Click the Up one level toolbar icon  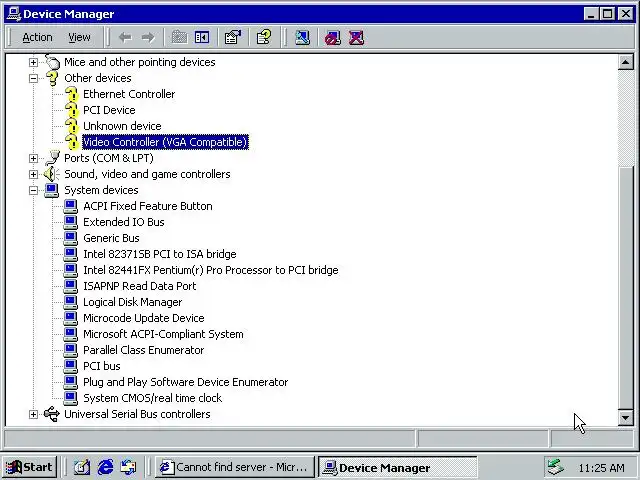[x=179, y=38]
